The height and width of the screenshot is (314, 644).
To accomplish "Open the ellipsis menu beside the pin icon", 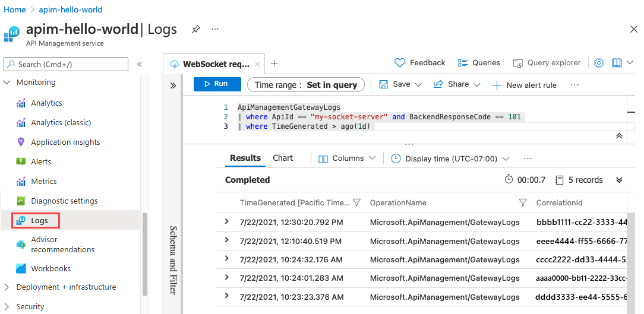I will (215, 30).
